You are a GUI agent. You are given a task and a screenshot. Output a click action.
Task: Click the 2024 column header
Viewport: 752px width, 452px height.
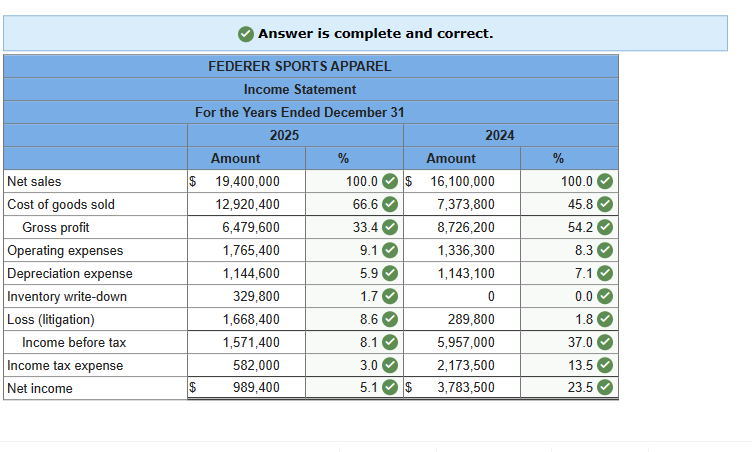point(511,135)
